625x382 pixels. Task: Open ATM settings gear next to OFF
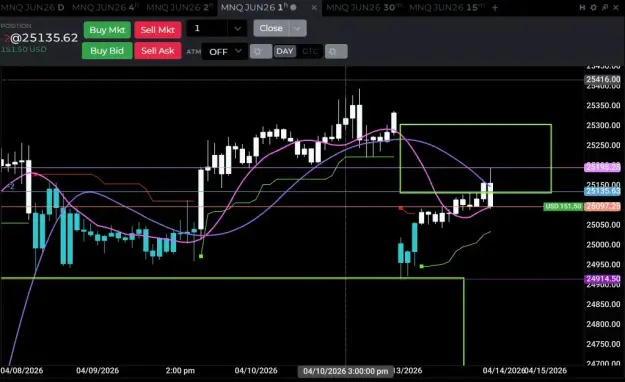click(261, 51)
